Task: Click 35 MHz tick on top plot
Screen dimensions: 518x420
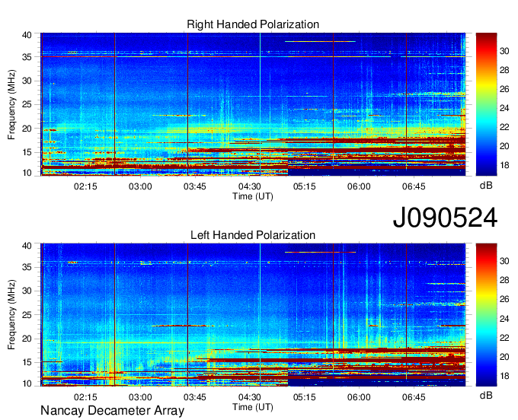Action: [x=27, y=57]
